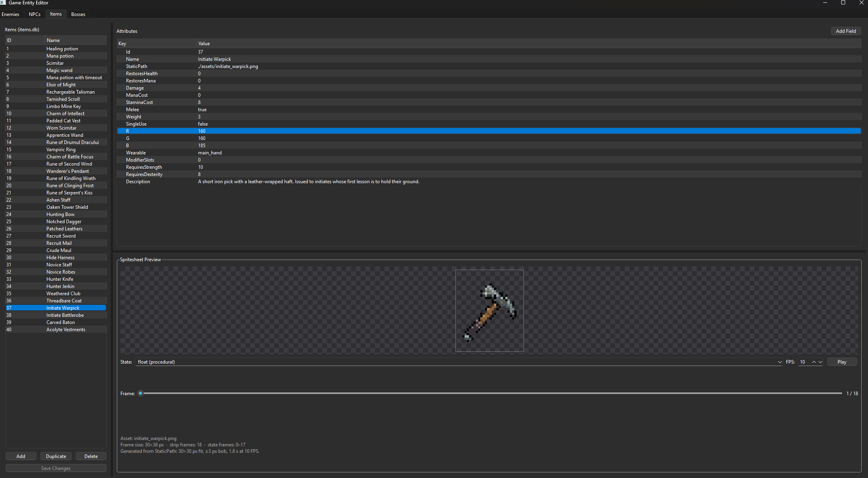Click the Wearable value main_hand
Screen dimensions: 868x478
coord(210,152)
